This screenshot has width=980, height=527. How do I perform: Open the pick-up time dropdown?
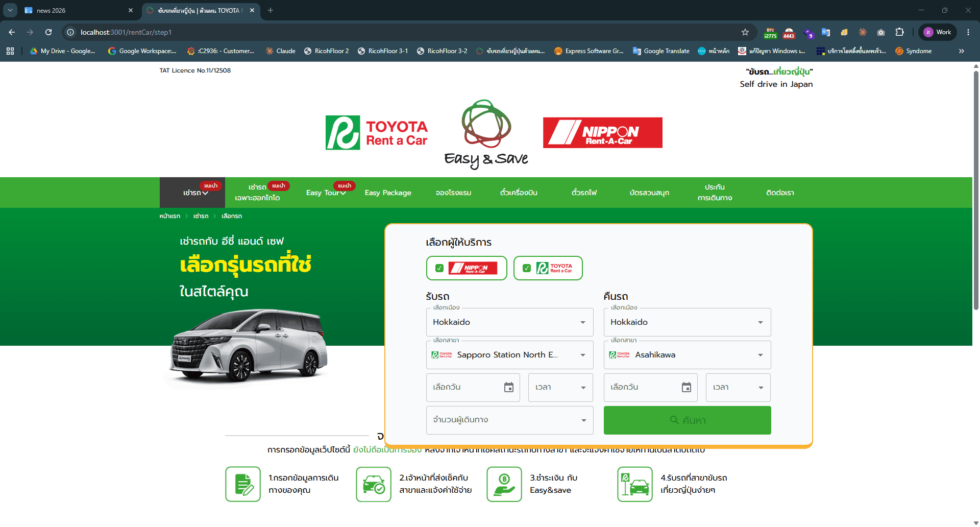(560, 388)
